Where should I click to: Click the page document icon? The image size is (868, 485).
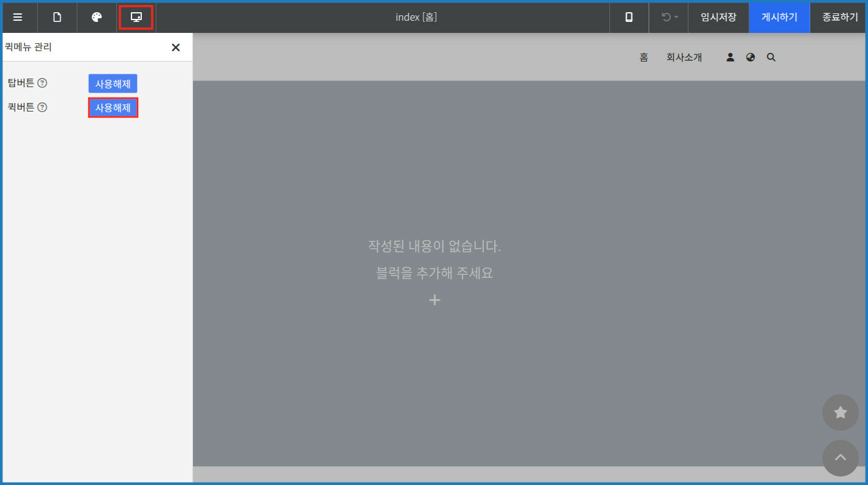57,17
